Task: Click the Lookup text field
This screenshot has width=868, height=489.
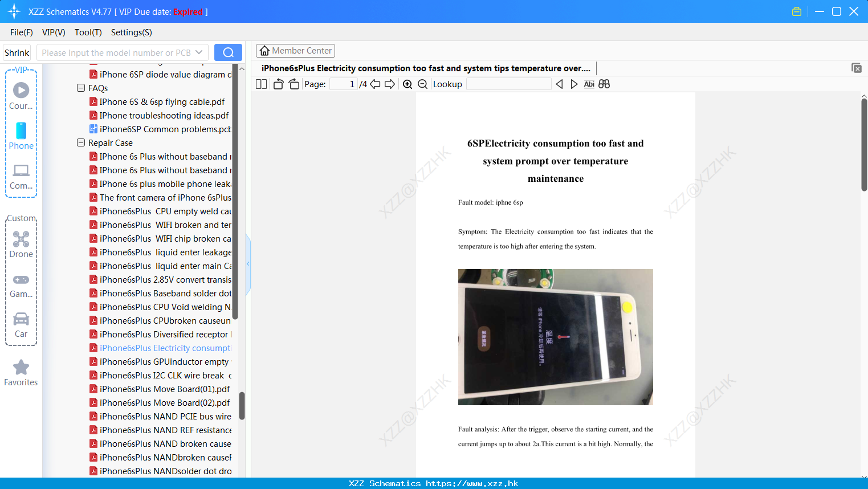Action: 508,84
